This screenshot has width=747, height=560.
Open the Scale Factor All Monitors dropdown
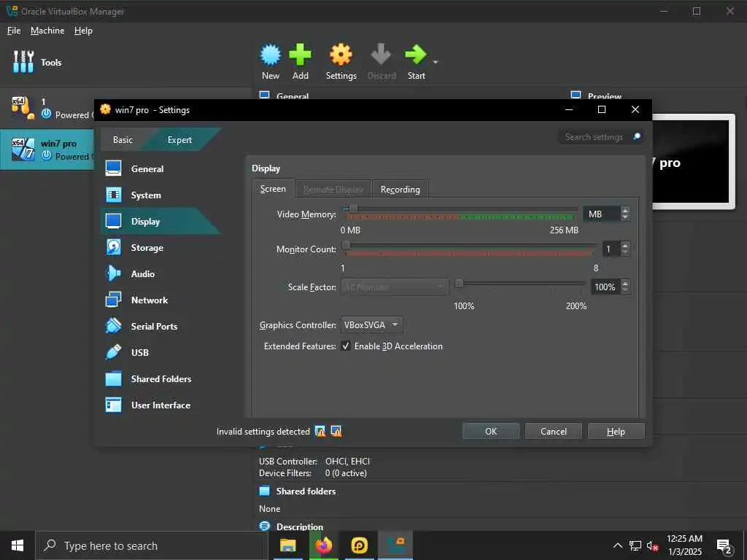click(x=395, y=287)
